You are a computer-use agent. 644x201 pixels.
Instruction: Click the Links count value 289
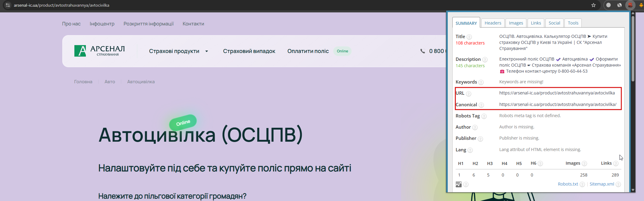pos(615,175)
